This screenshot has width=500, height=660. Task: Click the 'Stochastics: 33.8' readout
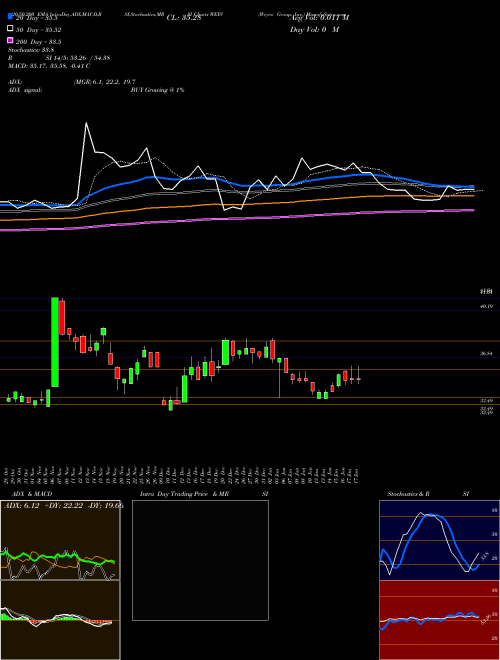point(31,50)
